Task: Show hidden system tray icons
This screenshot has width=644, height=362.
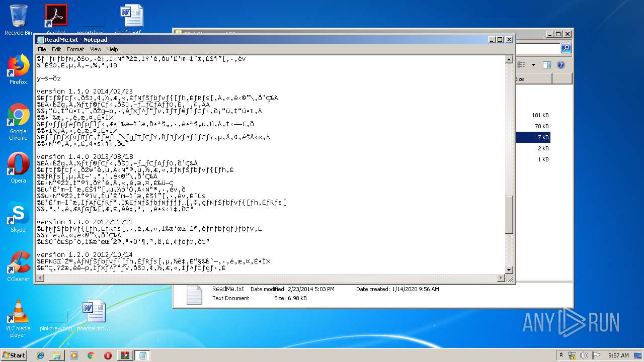Action: tap(561, 355)
